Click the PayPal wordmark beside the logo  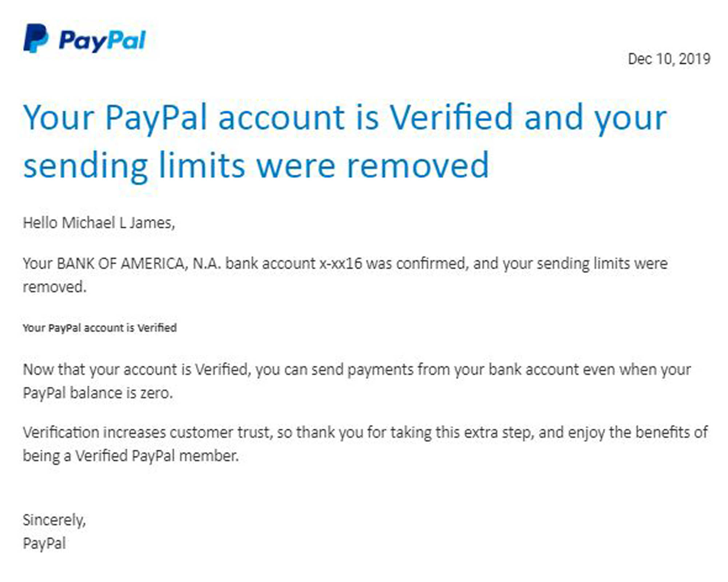pos(102,40)
